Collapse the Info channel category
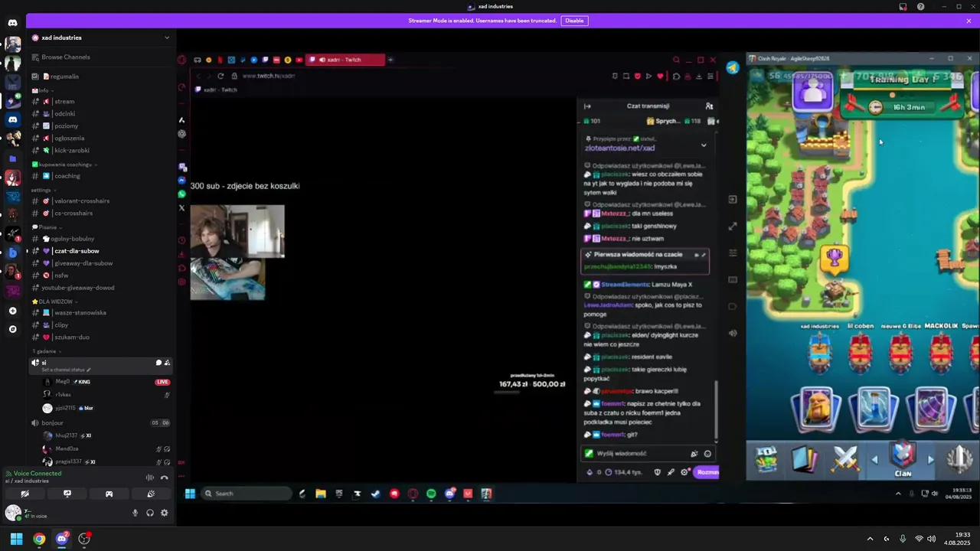This screenshot has height=551, width=980. tap(43, 90)
